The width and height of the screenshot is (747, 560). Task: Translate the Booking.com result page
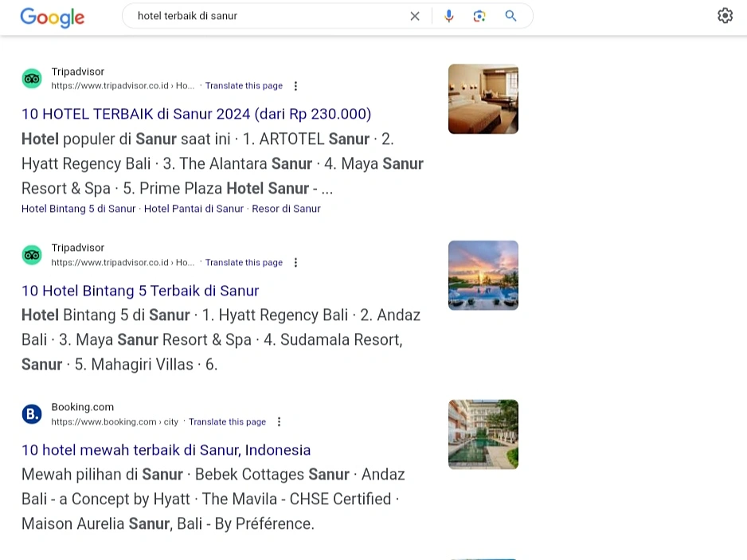227,421
